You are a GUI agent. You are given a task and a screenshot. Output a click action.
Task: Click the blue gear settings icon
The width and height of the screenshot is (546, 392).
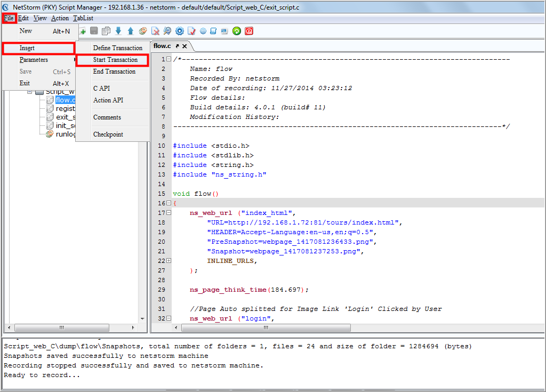179,31
